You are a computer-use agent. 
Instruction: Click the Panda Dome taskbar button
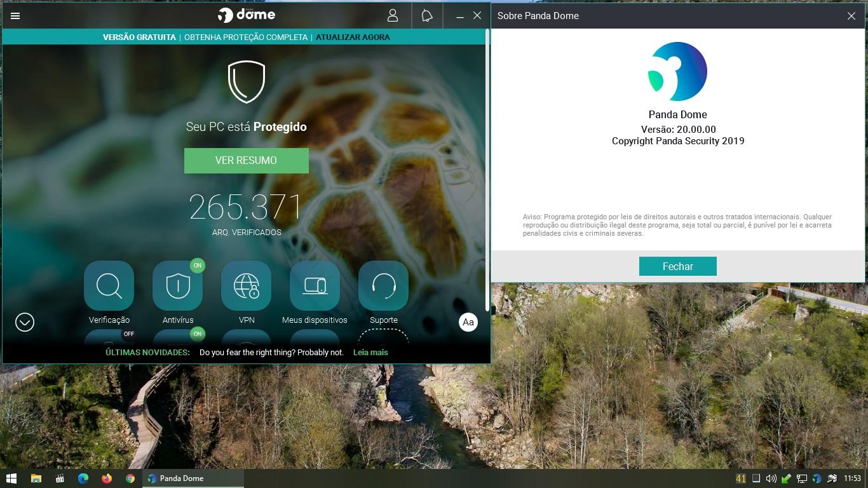(194, 478)
